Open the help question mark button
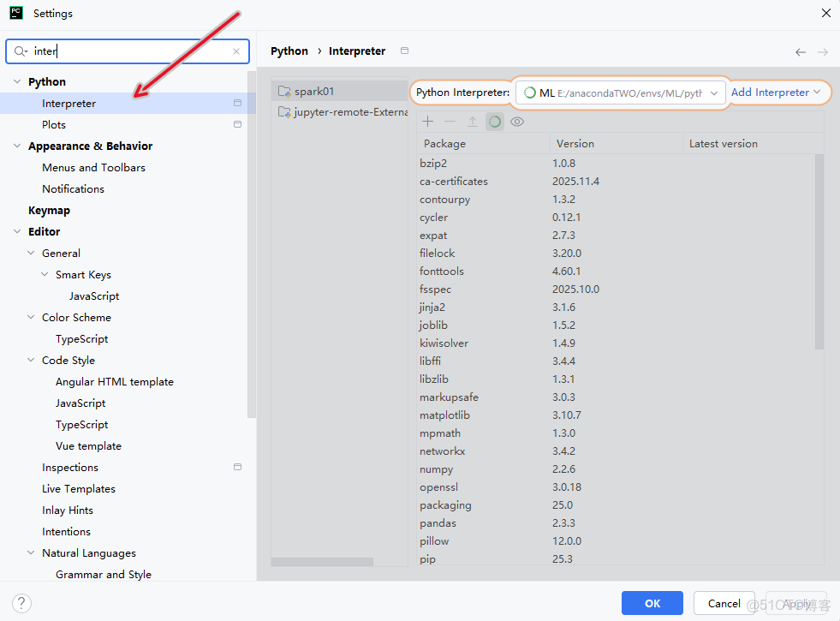840x621 pixels. click(x=21, y=603)
